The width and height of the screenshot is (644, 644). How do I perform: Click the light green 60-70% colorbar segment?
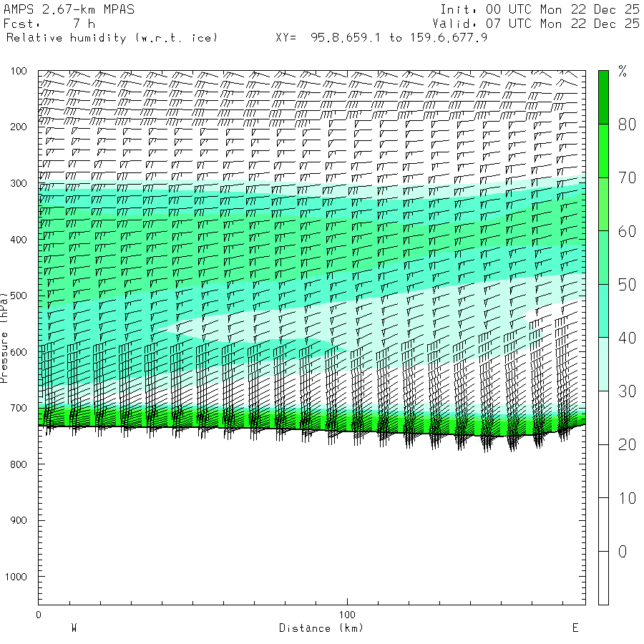603,204
